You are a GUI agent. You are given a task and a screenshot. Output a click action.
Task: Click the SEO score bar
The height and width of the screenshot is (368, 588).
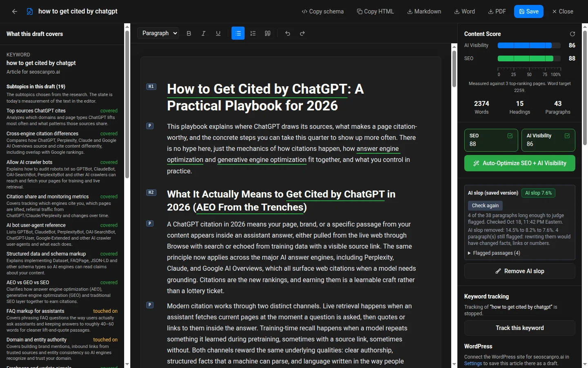coord(529,58)
